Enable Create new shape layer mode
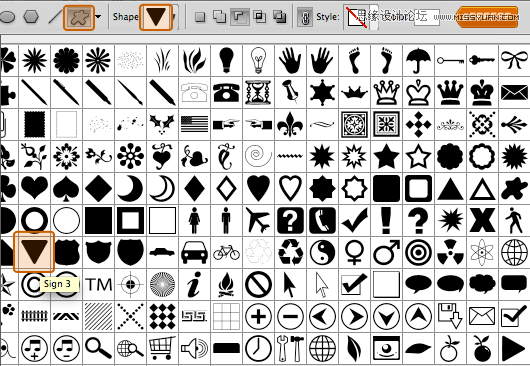This screenshot has width=530, height=366. click(x=200, y=17)
